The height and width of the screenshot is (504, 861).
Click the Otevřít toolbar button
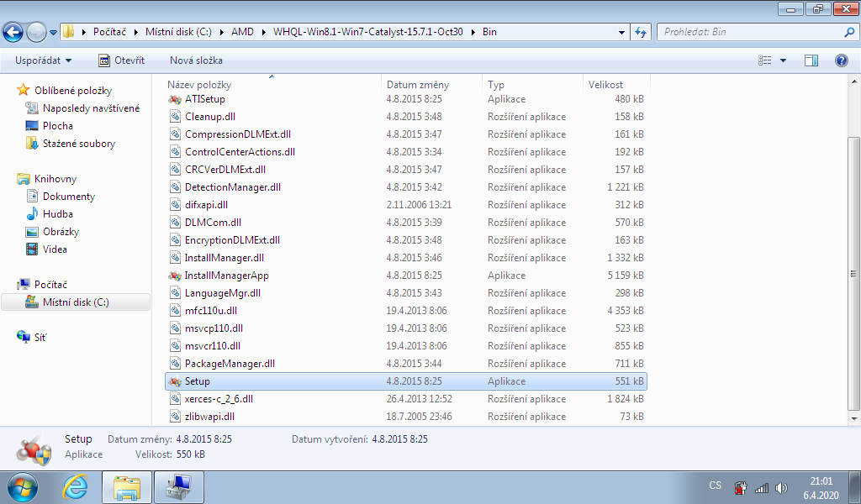click(121, 60)
